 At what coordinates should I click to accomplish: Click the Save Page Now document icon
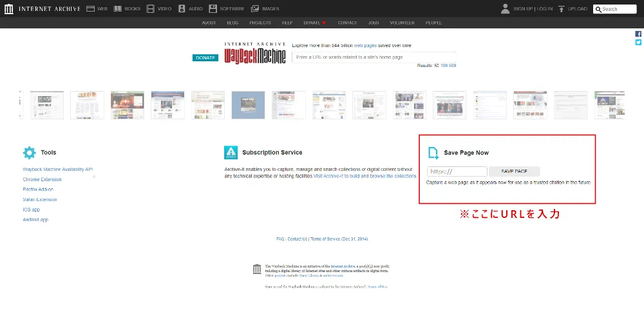tap(433, 152)
